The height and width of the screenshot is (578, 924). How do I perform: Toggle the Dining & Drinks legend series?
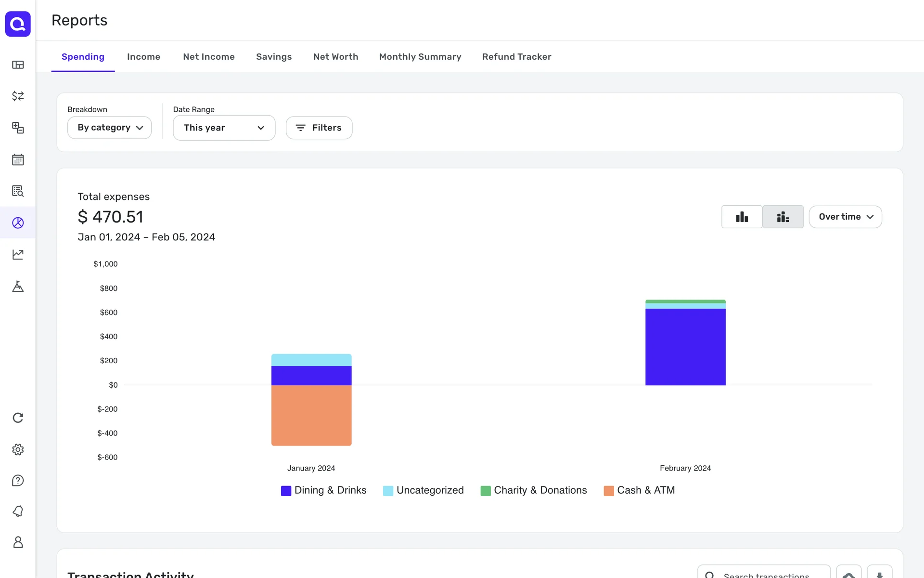[x=324, y=490]
